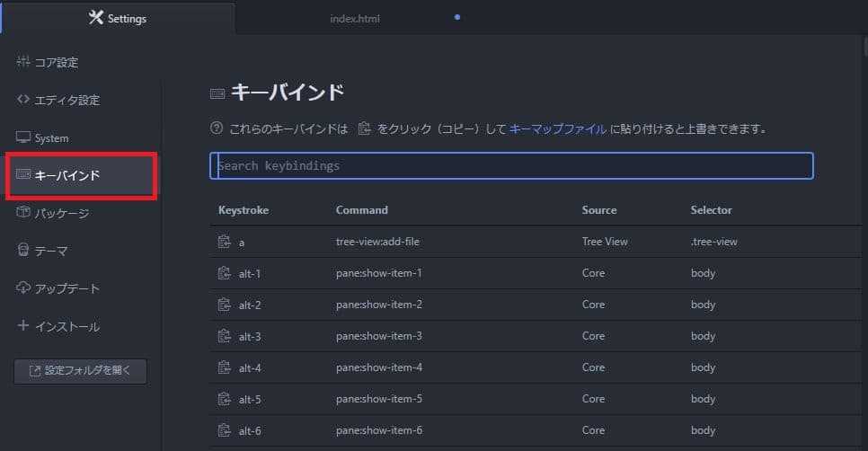
Task: Click the Tree View source cell
Action: coord(605,242)
